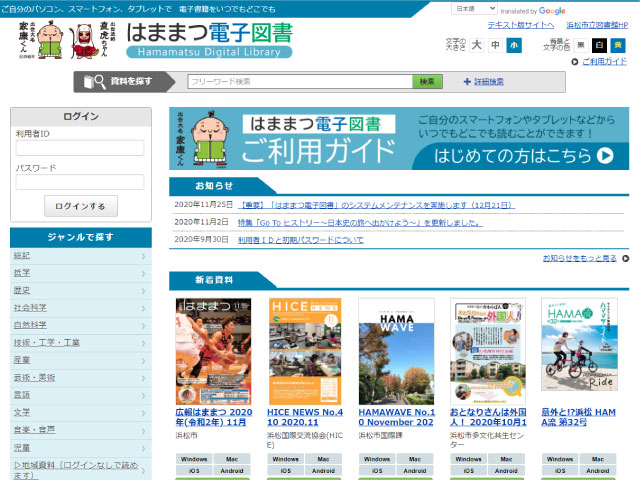This screenshot has height=480, width=640.
Task: Open the 音楽・音声 genre link
Action: [x=34, y=430]
